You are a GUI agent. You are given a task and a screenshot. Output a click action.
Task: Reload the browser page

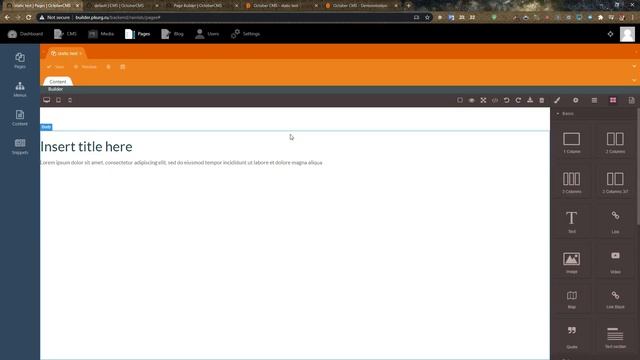28,18
